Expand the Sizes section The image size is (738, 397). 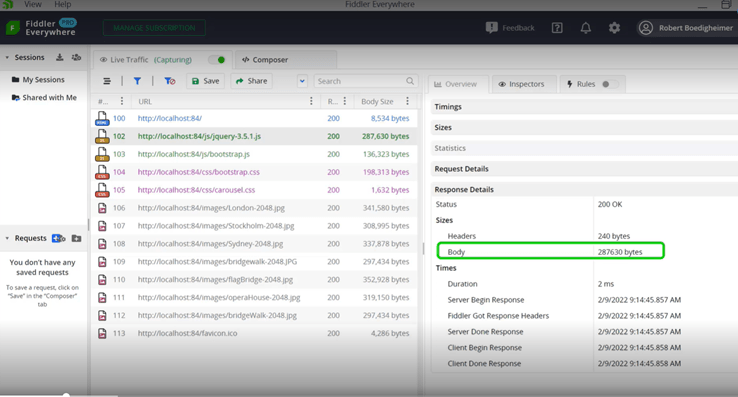click(x=584, y=128)
